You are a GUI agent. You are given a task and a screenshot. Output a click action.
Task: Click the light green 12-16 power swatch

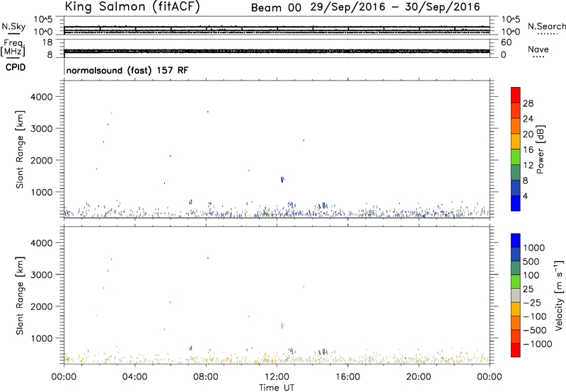point(516,157)
